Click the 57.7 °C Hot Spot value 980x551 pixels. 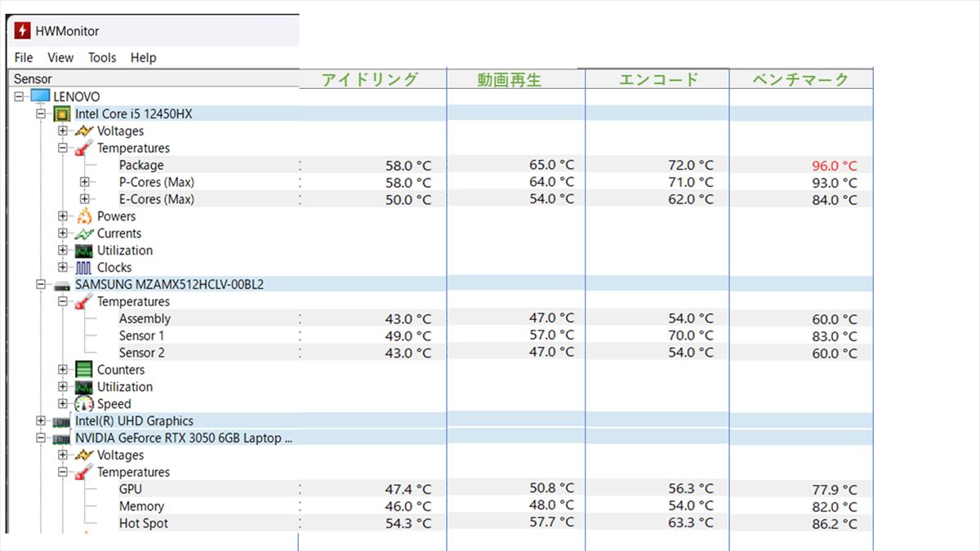(551, 522)
